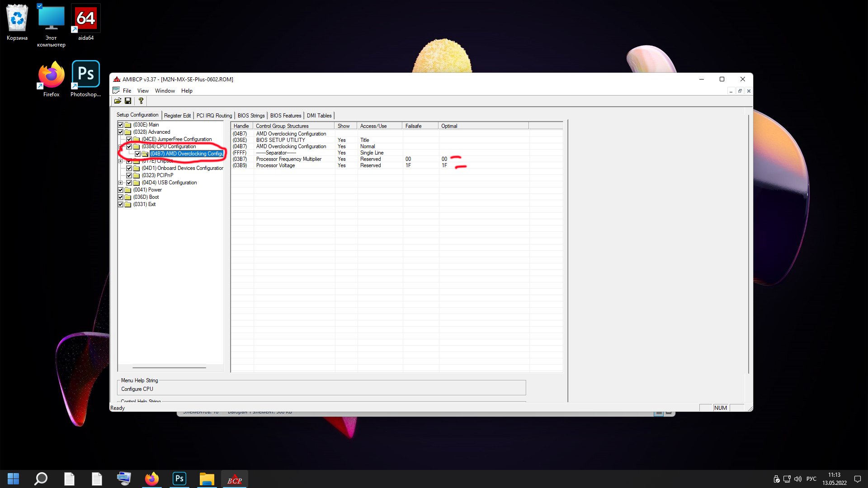The height and width of the screenshot is (488, 868).
Task: Open Firefox from the taskbar
Action: [152, 479]
